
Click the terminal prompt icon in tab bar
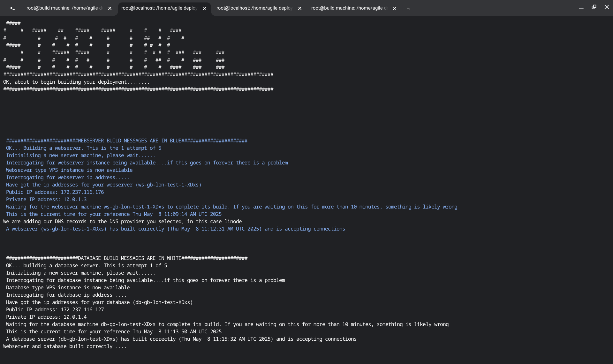(12, 8)
